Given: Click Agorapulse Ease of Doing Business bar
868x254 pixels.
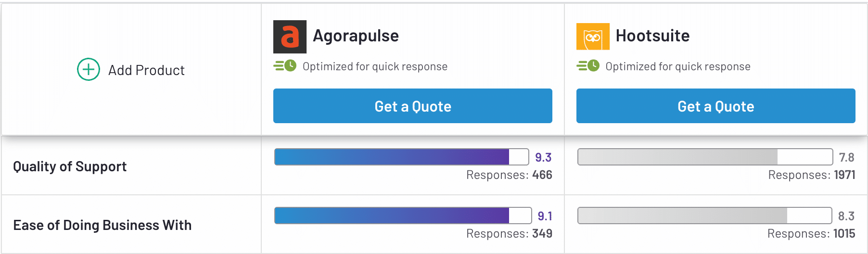Looking at the screenshot, I should click(402, 216).
